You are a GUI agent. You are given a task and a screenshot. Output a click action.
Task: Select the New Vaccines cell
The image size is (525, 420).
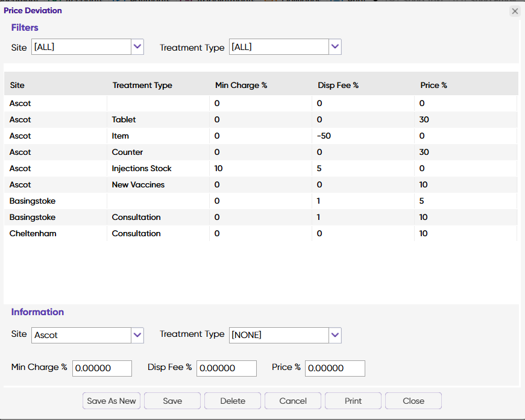(159, 185)
